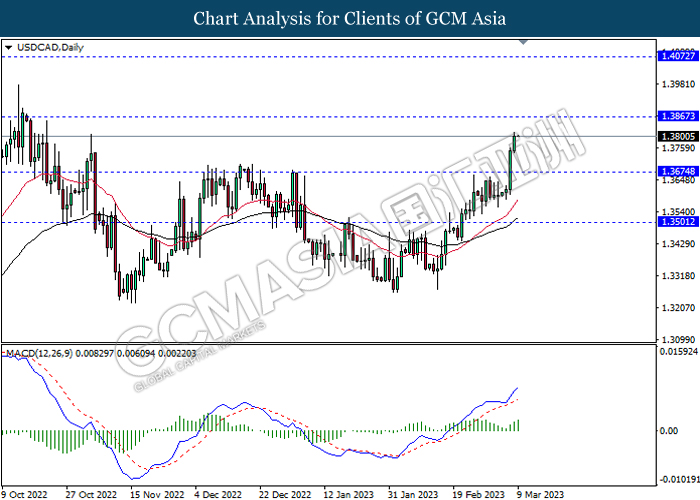Click the 12 Jan 2023 date label
Screen dimensions: 700x500
[x=349, y=494]
